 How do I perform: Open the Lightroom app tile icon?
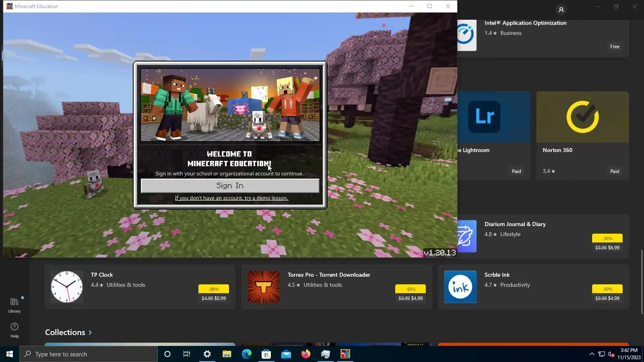pos(485,117)
